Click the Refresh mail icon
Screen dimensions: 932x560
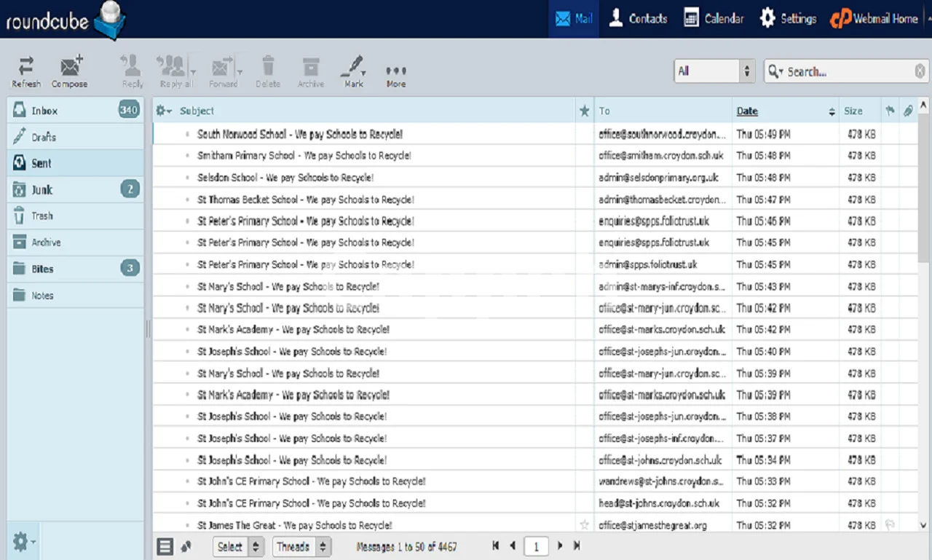[26, 71]
